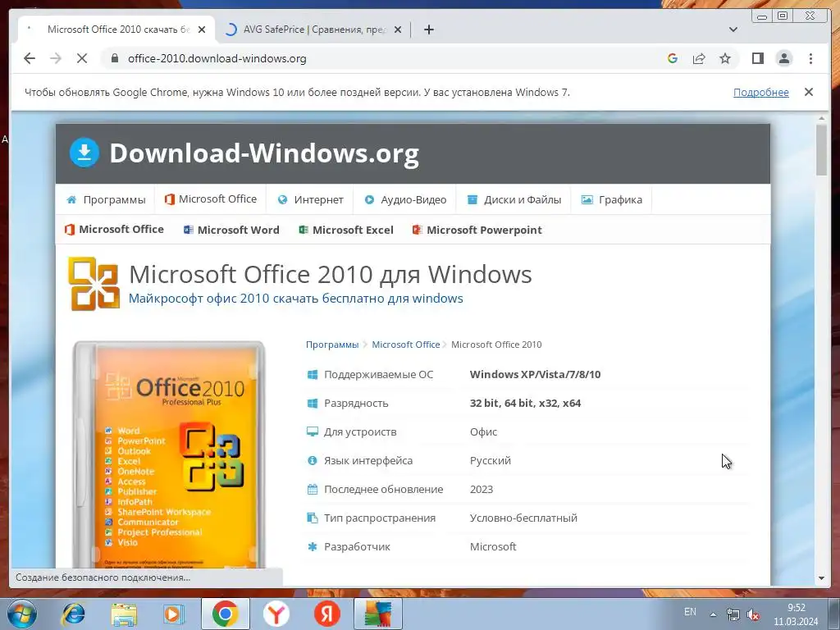840x630 pixels.
Task: Click the calendar icon beside Последнее обновление
Action: 313,489
